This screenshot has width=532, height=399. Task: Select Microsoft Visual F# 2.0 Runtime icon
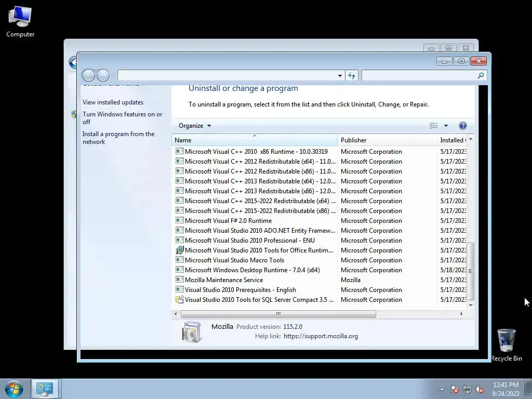179,220
